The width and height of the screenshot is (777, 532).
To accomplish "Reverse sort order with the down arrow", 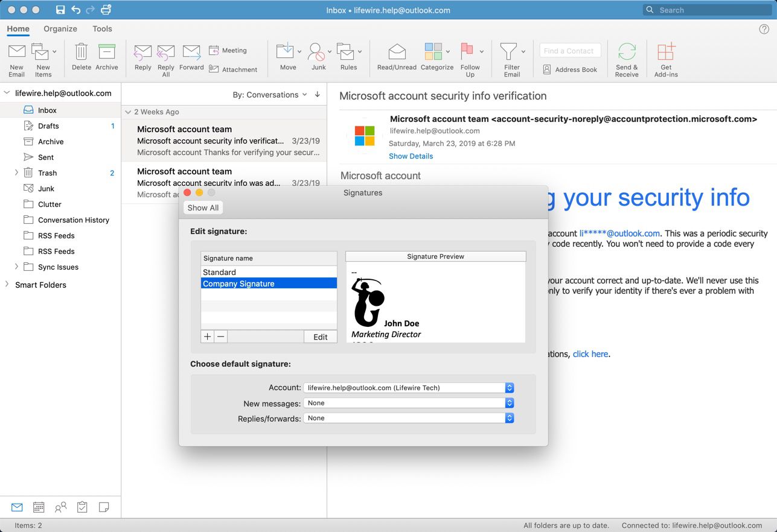I will click(x=318, y=95).
